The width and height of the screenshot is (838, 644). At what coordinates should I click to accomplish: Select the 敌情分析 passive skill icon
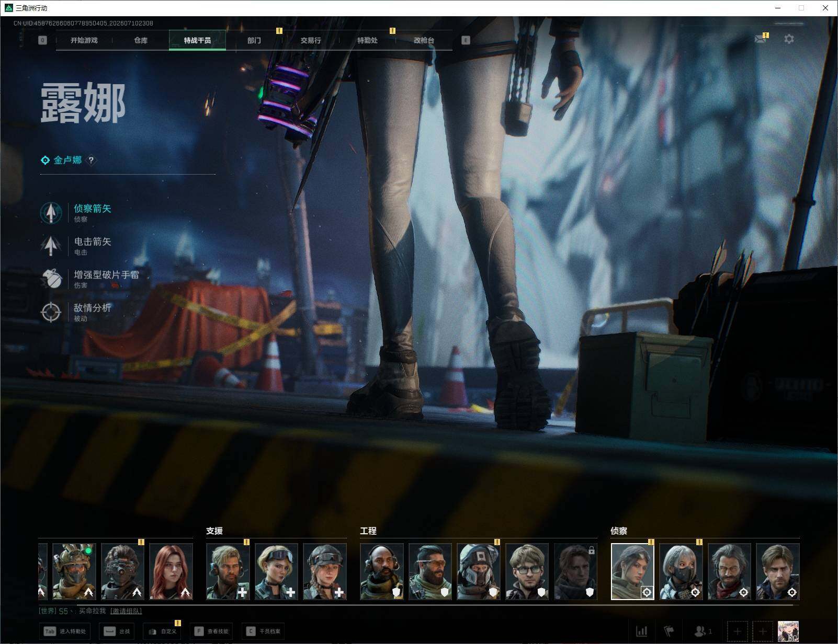coord(51,312)
